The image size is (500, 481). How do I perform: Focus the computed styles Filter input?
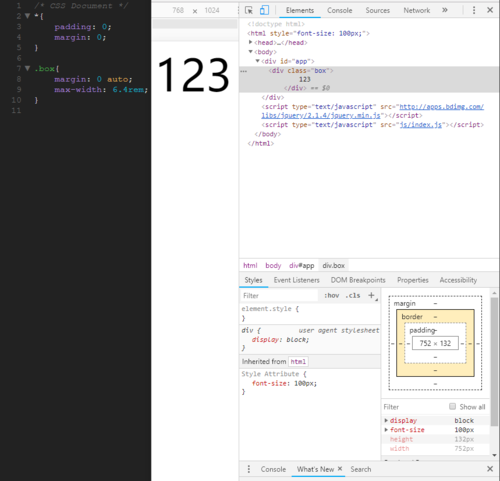click(413, 407)
